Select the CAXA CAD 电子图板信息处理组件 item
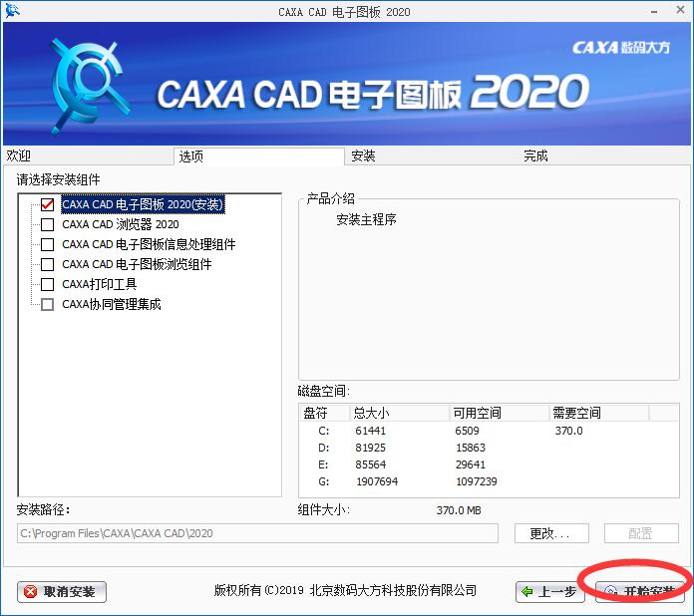This screenshot has height=616, width=694. pyautogui.click(x=149, y=244)
